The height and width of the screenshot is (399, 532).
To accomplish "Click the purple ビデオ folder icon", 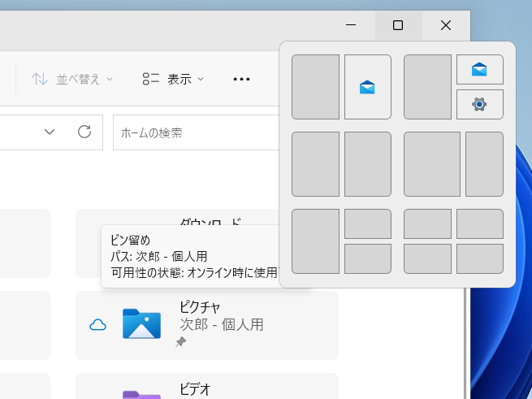I will (141, 395).
